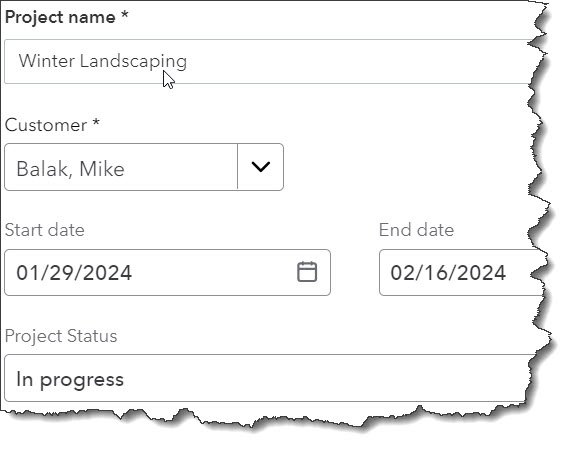Click the End date field showing 02/16/2024
The height and width of the screenshot is (449, 572).
click(x=461, y=272)
